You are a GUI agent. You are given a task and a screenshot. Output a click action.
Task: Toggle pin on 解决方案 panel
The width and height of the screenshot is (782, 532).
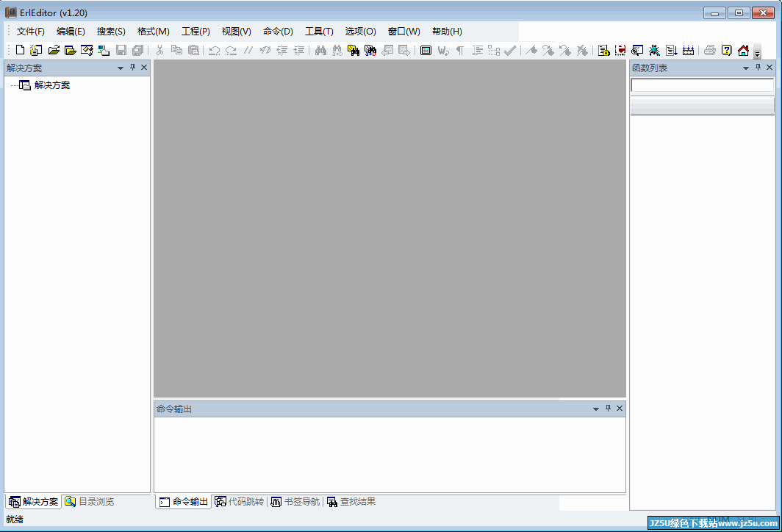(132, 68)
